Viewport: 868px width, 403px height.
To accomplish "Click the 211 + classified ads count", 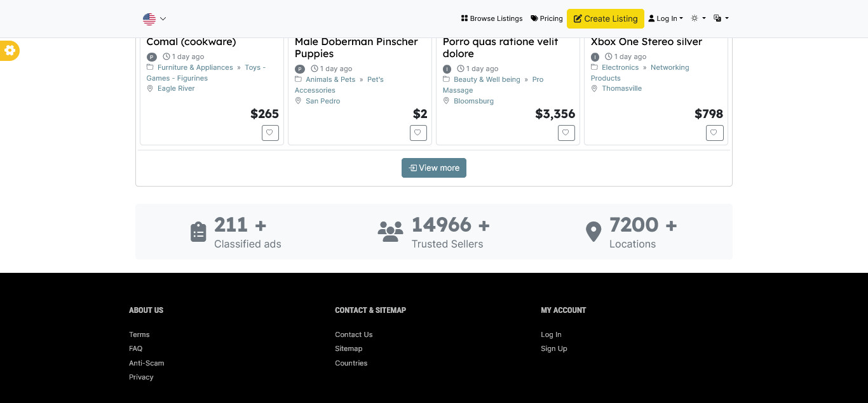I will [240, 225].
